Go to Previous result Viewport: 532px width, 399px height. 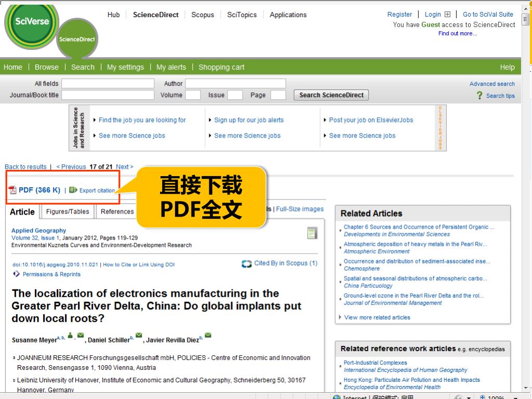[x=71, y=167]
